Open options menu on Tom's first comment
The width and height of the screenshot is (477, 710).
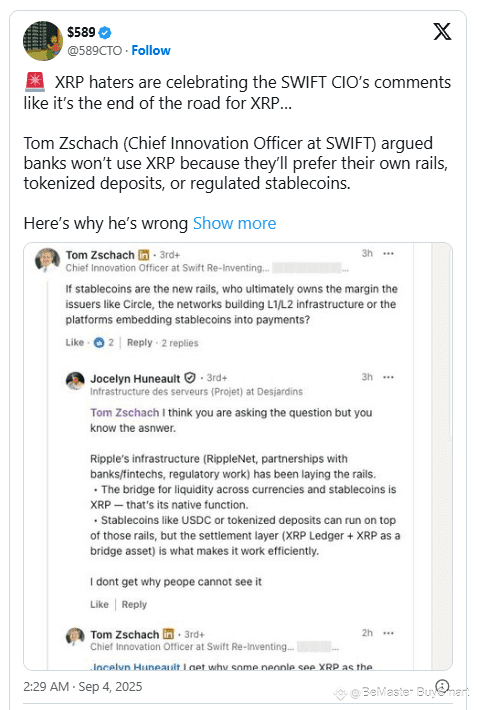pyautogui.click(x=388, y=254)
